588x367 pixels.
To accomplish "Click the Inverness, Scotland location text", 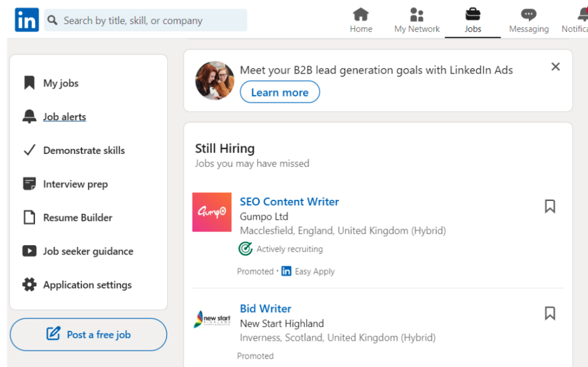I will click(337, 338).
